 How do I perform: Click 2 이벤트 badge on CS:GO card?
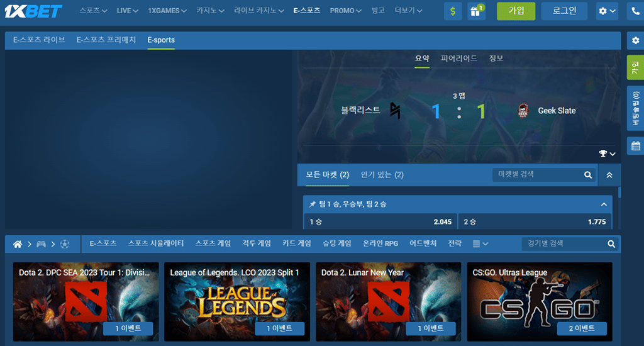click(x=582, y=328)
